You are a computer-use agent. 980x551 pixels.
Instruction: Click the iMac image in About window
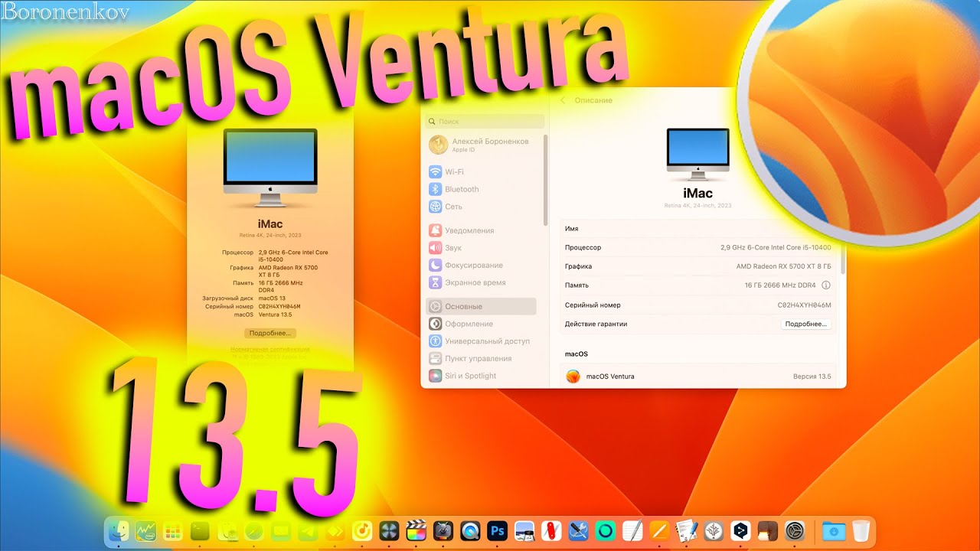click(270, 168)
